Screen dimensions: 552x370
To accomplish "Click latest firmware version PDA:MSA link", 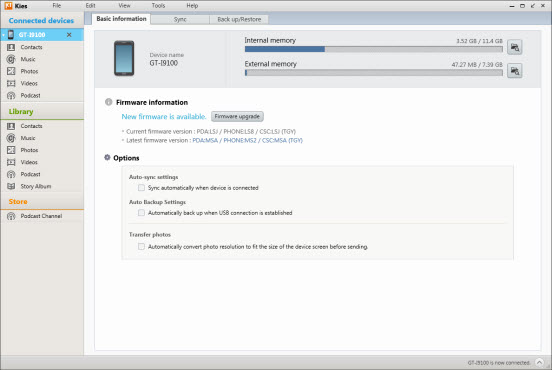I will click(x=247, y=140).
